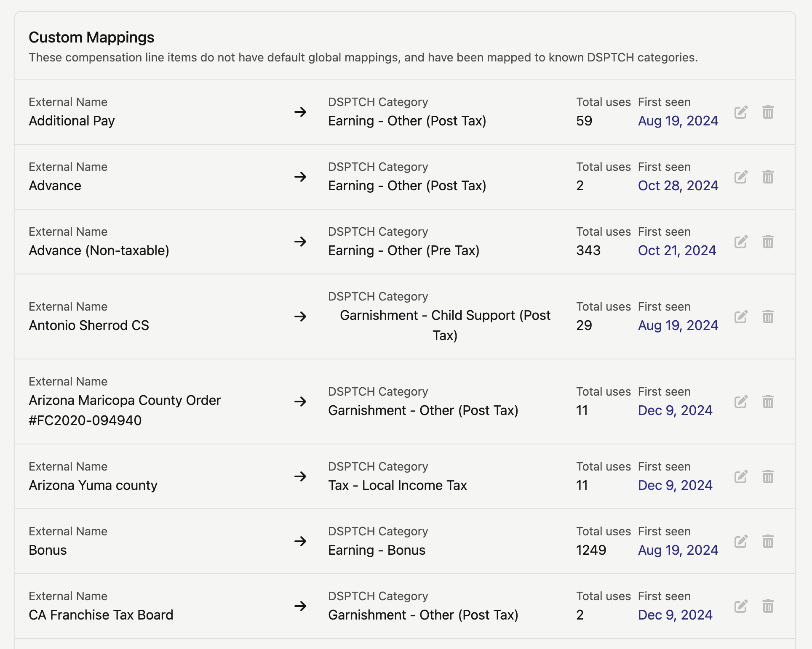812x649 pixels.
Task: Trash the Arizona Yuma county mapping
Action: click(x=768, y=476)
